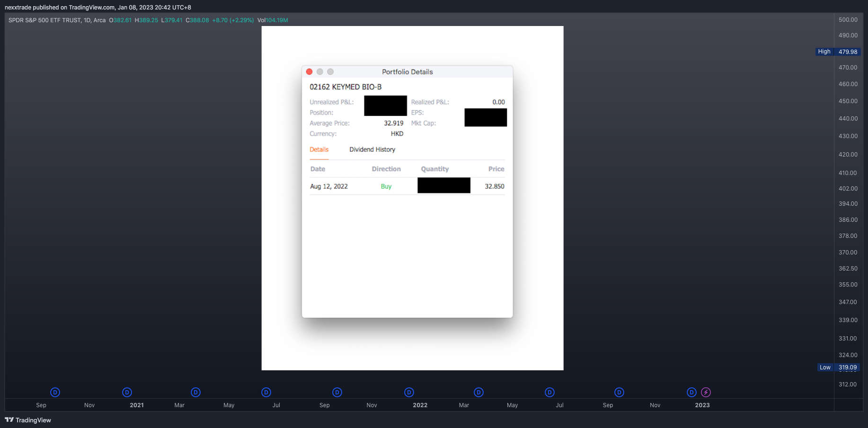Image resolution: width=868 pixels, height=428 pixels.
Task: Click the 2021 year label on the time axis
Action: 137,405
